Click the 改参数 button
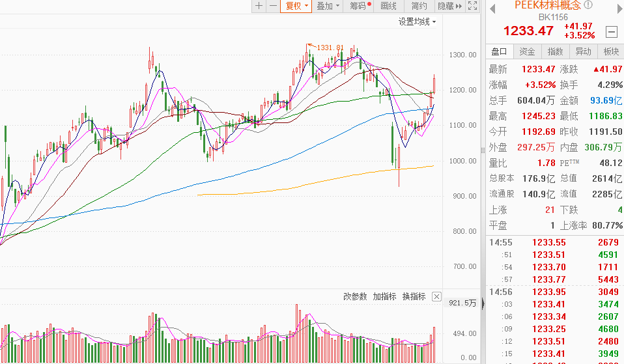 click(x=355, y=296)
